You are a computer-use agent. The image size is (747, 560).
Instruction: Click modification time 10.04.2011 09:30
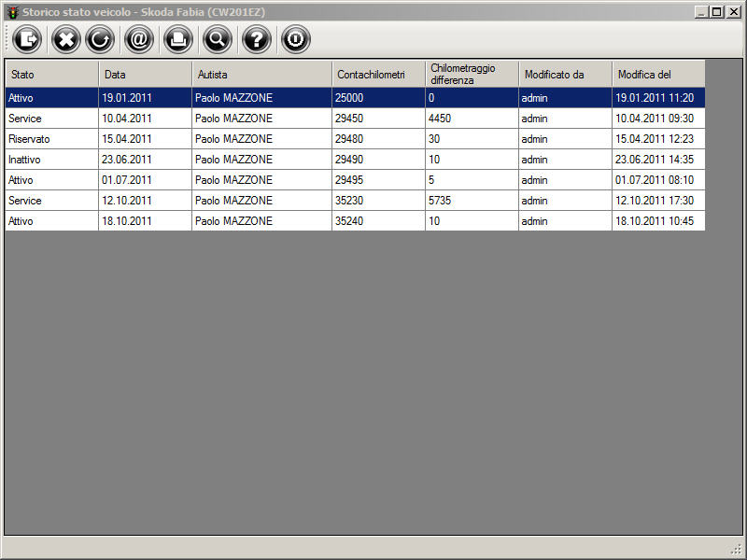[658, 119]
